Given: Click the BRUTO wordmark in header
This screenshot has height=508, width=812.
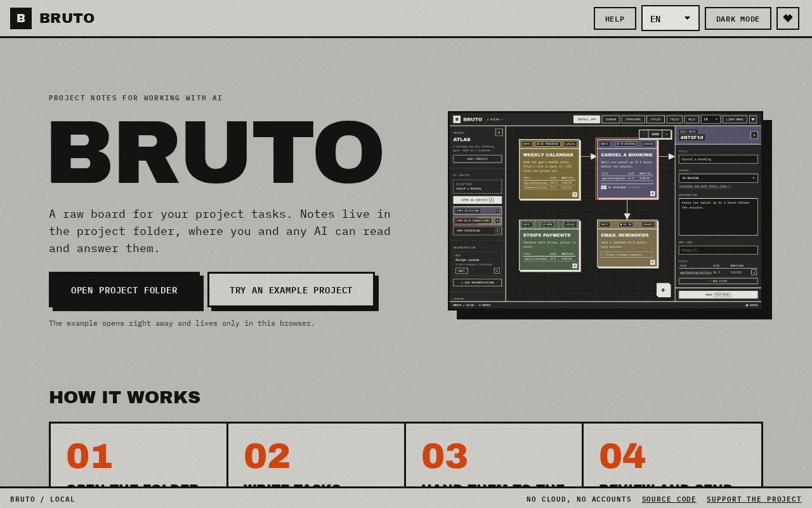Looking at the screenshot, I should click(x=67, y=18).
